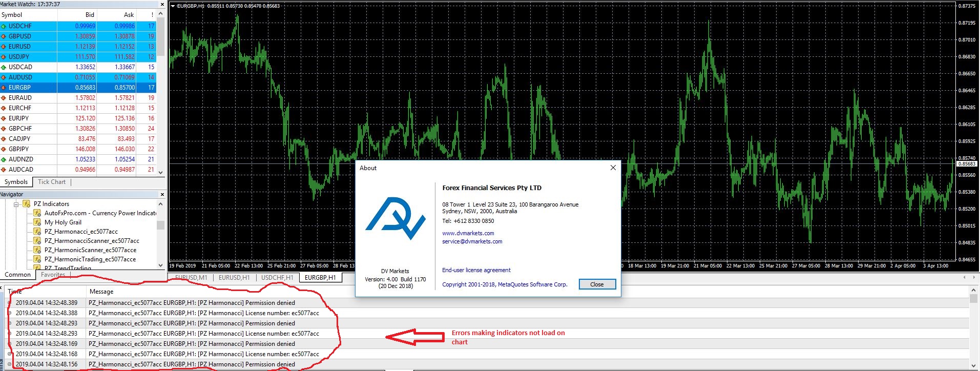Click the Close button in About dialog
The image size is (980, 371).
[x=597, y=284]
